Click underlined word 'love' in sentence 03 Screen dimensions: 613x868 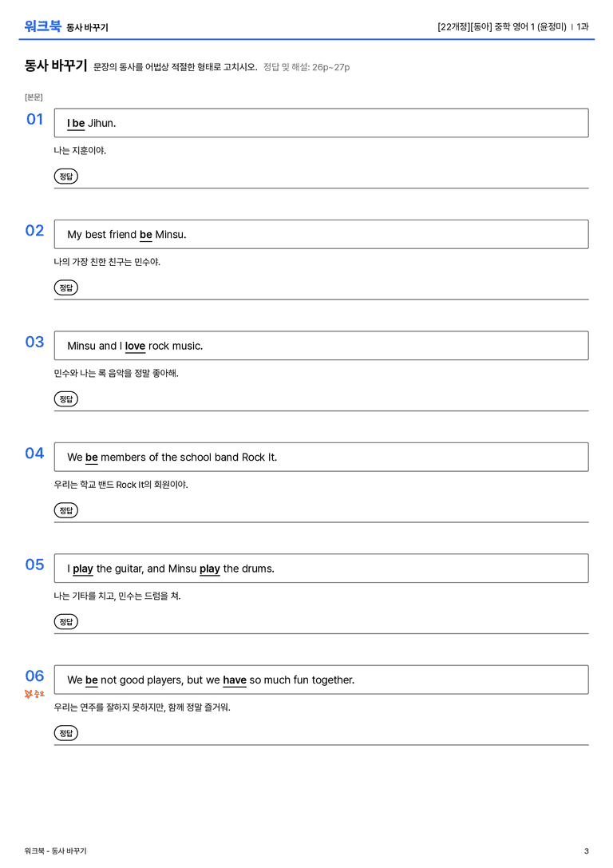tap(135, 346)
